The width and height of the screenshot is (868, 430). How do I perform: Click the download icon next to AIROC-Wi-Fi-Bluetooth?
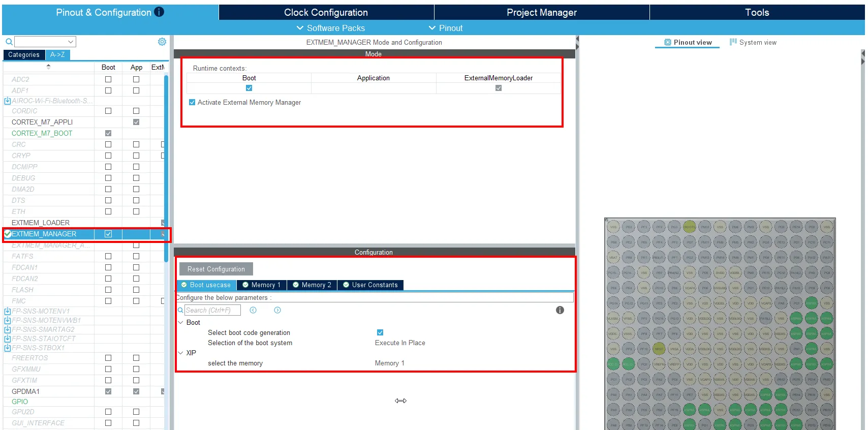coord(8,101)
